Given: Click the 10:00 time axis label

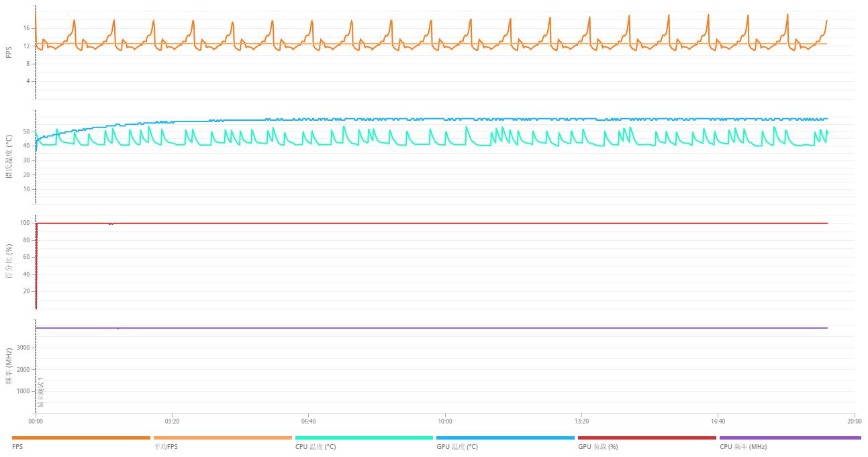Looking at the screenshot, I should tap(445, 421).
